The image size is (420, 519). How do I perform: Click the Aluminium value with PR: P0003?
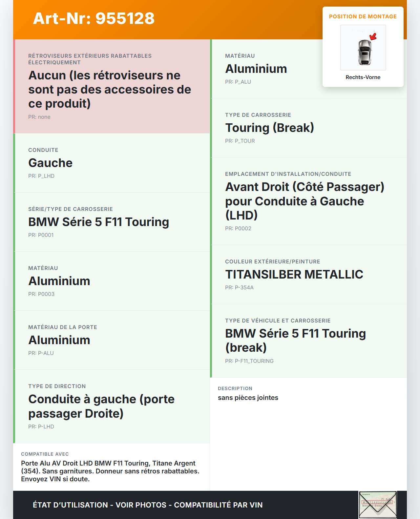point(59,281)
